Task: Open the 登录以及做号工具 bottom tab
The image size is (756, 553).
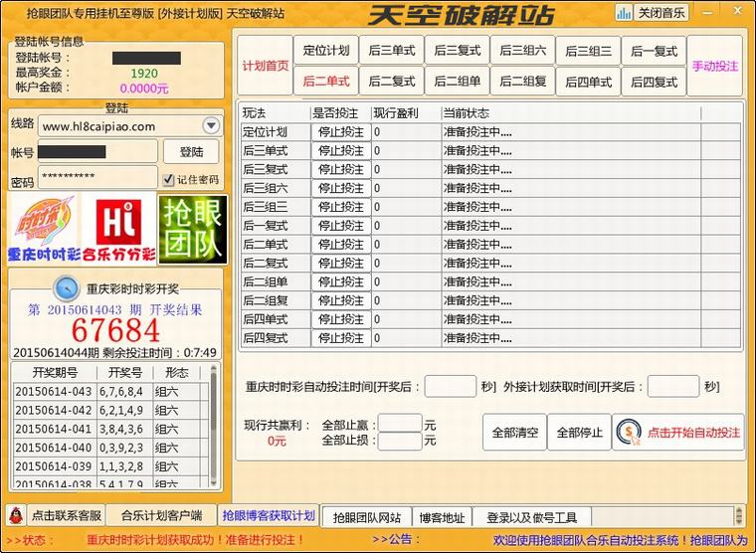Action: point(531,517)
